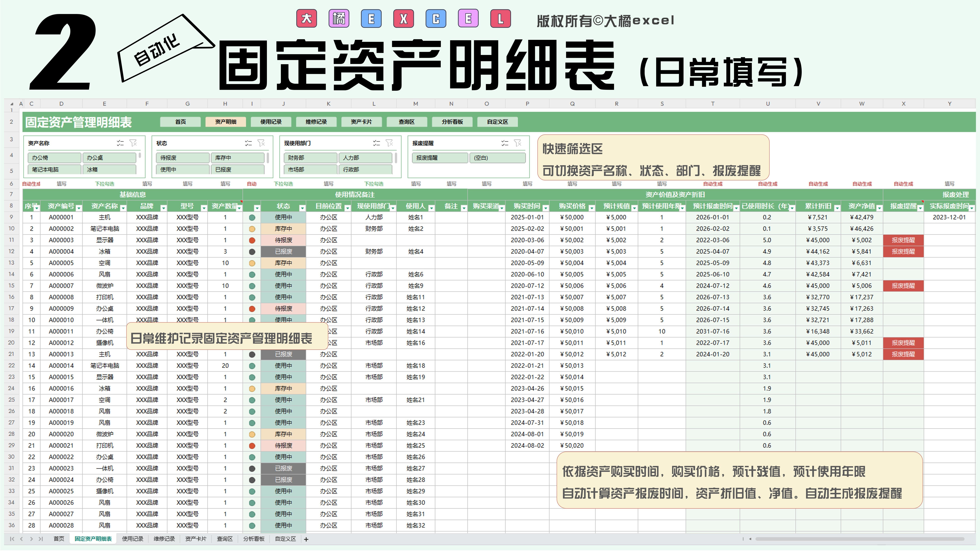This screenshot has width=980, height=551.
Task: Go to first sheet navigation arrow
Action: (12, 539)
